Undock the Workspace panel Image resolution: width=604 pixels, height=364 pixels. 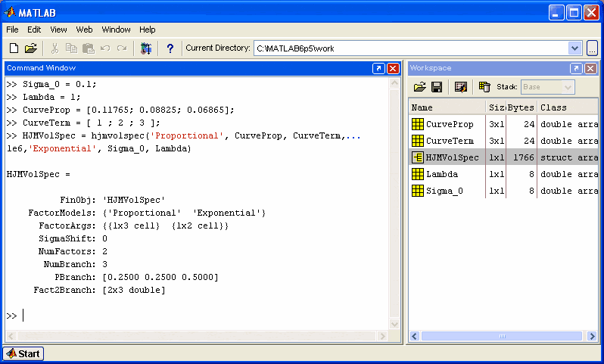click(576, 68)
